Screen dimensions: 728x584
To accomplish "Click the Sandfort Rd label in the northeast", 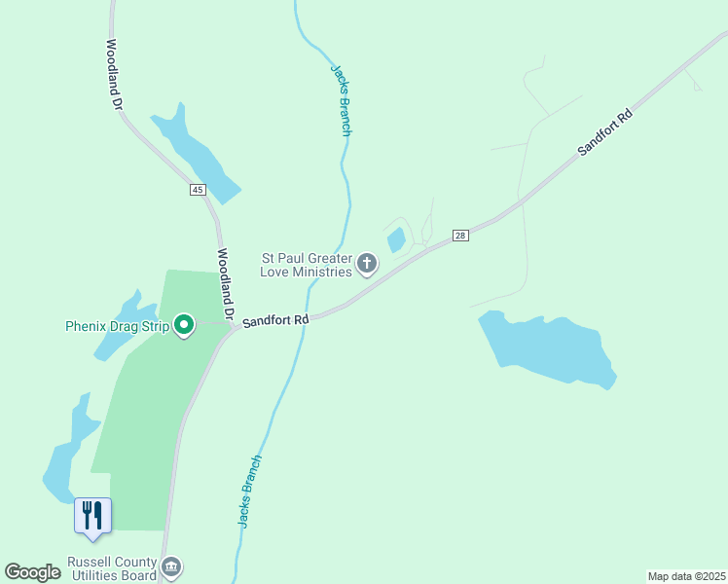I will tap(605, 131).
